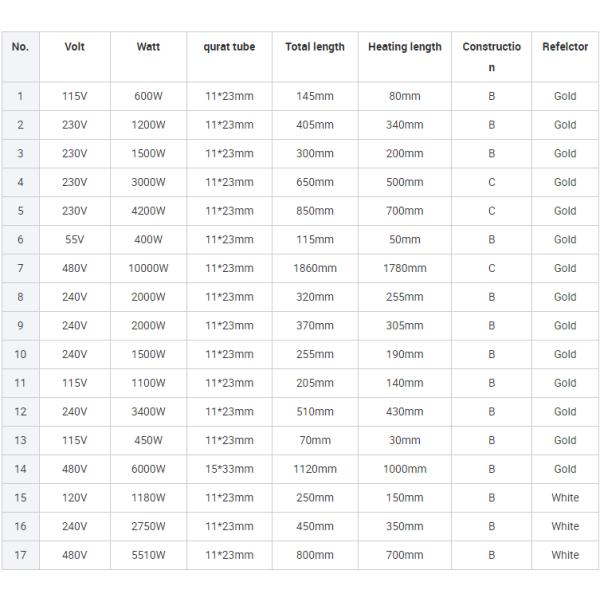
Task: Click the 205mm total length cell
Action: [x=315, y=383]
